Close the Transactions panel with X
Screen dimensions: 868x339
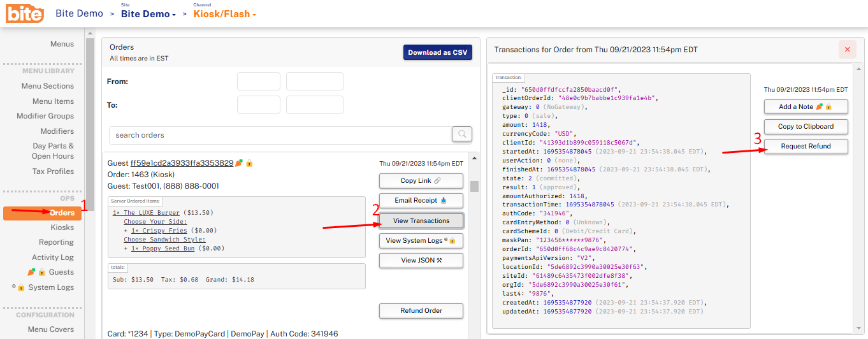[x=847, y=49]
